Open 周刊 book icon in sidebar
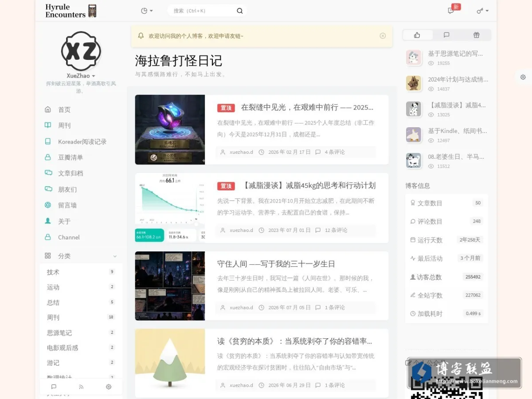532x399 pixels. (48, 125)
